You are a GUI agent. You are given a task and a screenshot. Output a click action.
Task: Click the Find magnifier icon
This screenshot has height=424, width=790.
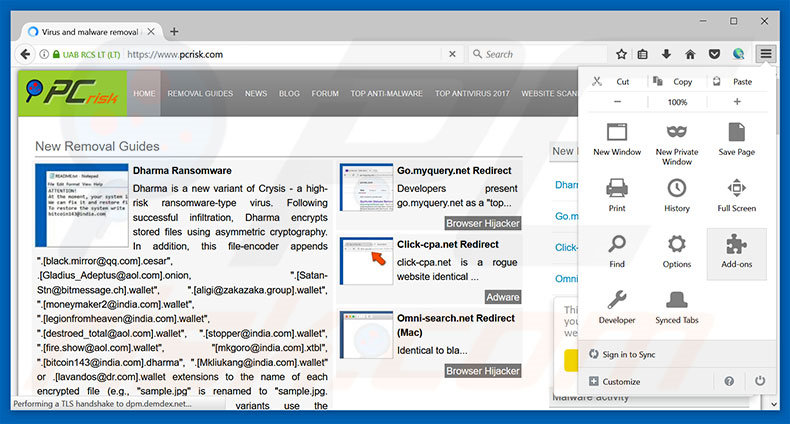click(617, 244)
